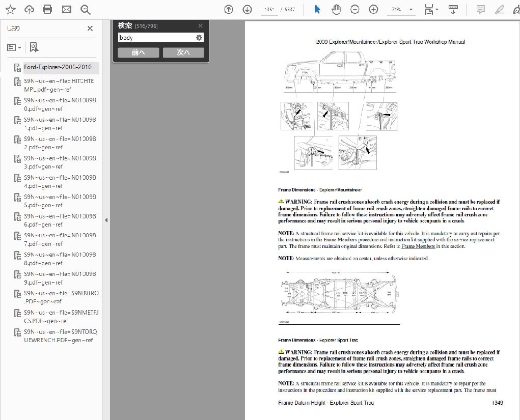Image resolution: width=520 pixels, height=420 pixels.
Task: Open the zoom percentage dropdown
Action: [x=411, y=10]
